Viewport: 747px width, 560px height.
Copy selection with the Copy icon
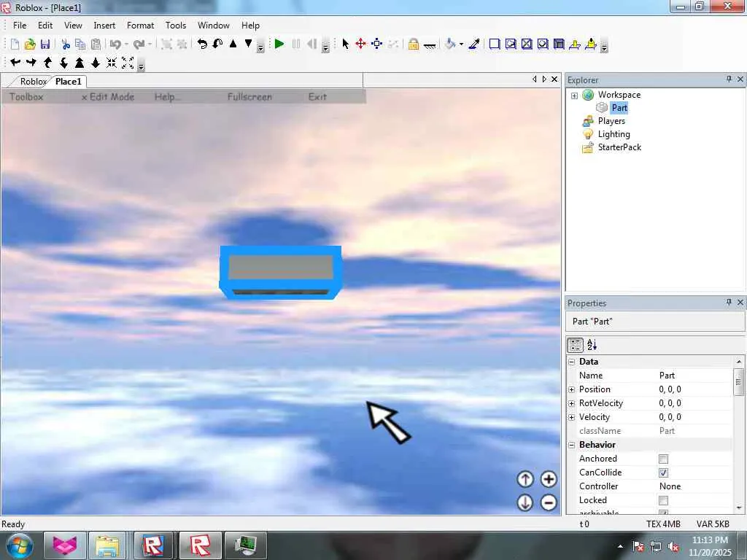click(80, 44)
